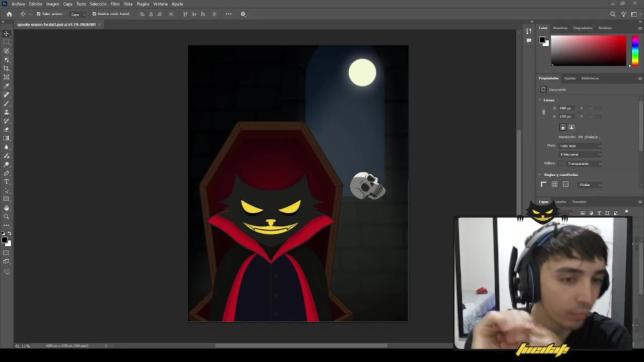The height and width of the screenshot is (362, 644).
Task: Select the Rectangular Marquee tool
Action: pyautogui.click(x=7, y=42)
